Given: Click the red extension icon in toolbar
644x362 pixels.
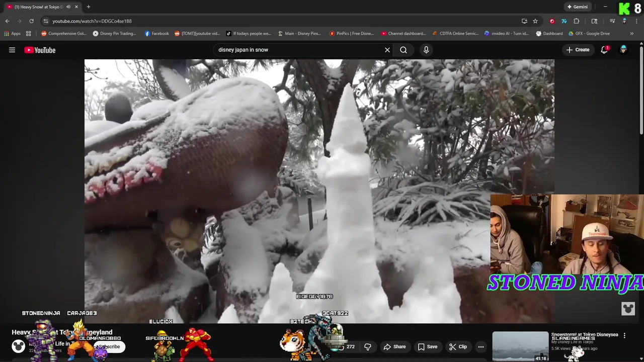Looking at the screenshot, I should [552, 21].
